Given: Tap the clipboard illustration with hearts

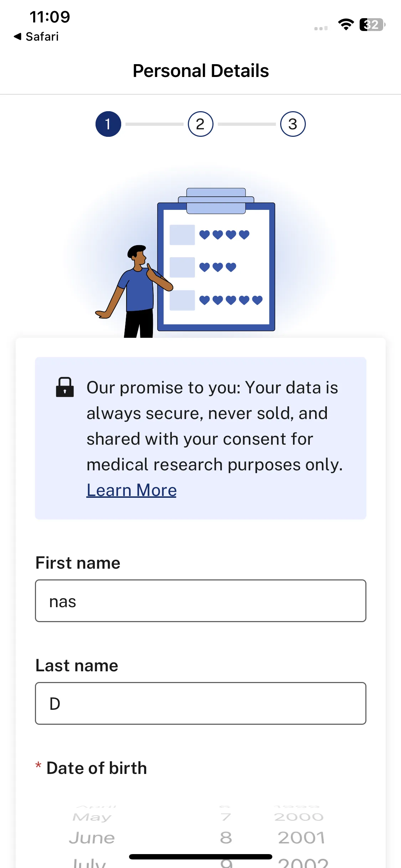Looking at the screenshot, I should pos(216,260).
